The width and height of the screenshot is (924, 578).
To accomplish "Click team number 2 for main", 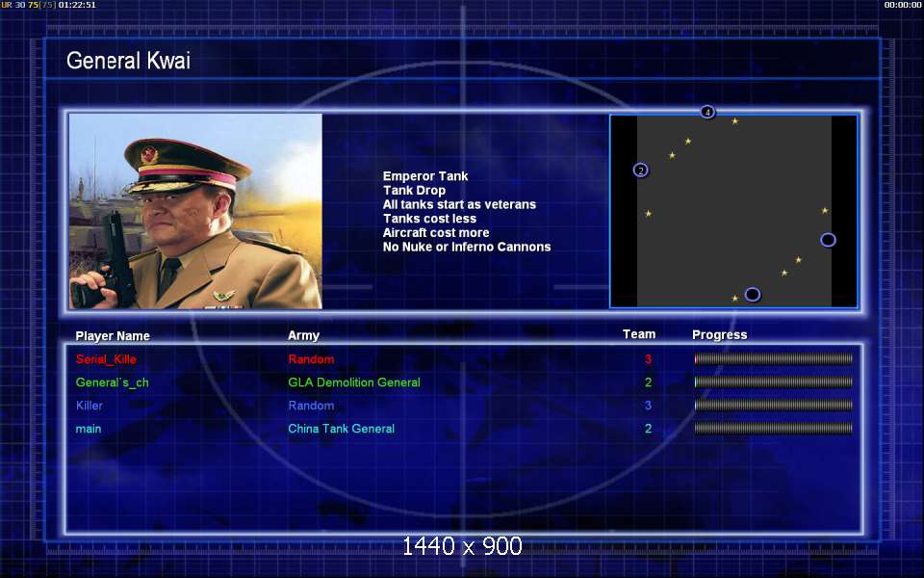I will 648,429.
